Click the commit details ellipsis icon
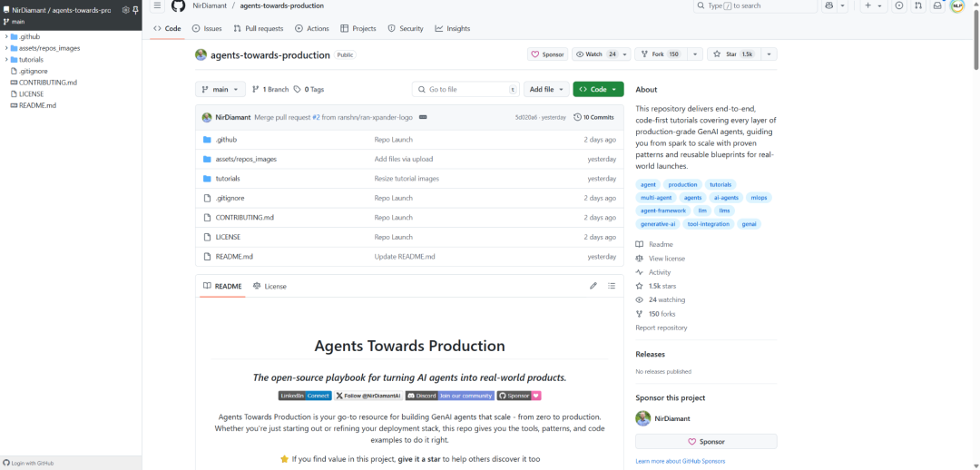Screen dimensions: 980x470 (423, 117)
